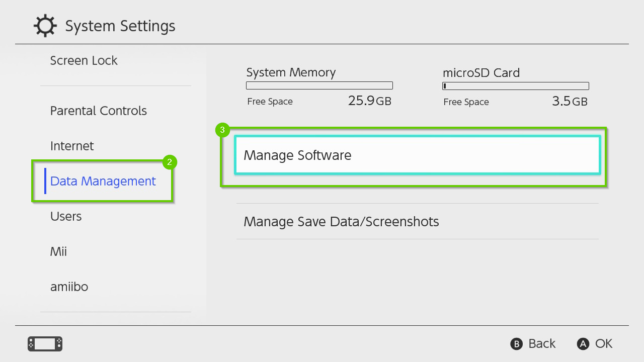The image size is (644, 362).
Task: Select Internet settings from the sidebar
Action: (72, 146)
